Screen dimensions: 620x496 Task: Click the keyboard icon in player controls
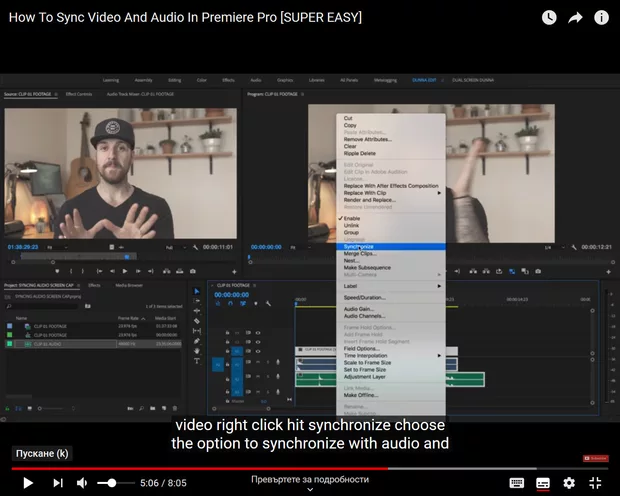pos(517,482)
